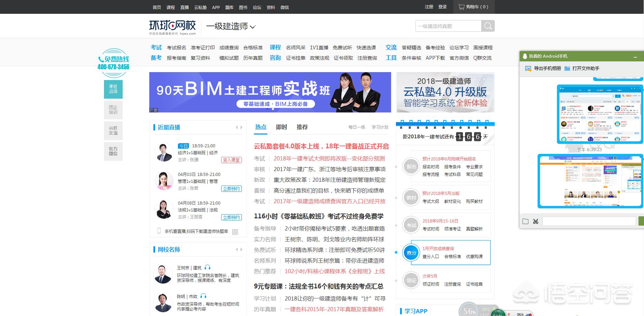Open the 课程咨询 sidebar button
The image size is (644, 316).
point(113,89)
